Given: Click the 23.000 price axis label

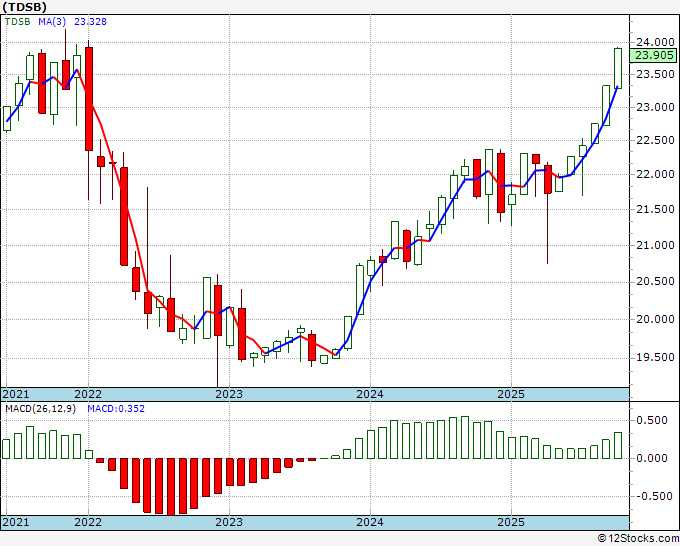Looking at the screenshot, I should [x=655, y=107].
